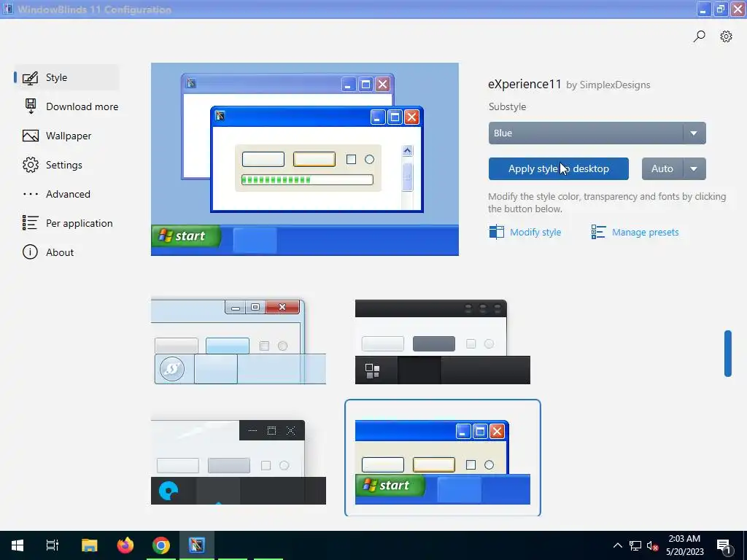Click the network tray icon
The image size is (747, 560).
[x=635, y=545]
